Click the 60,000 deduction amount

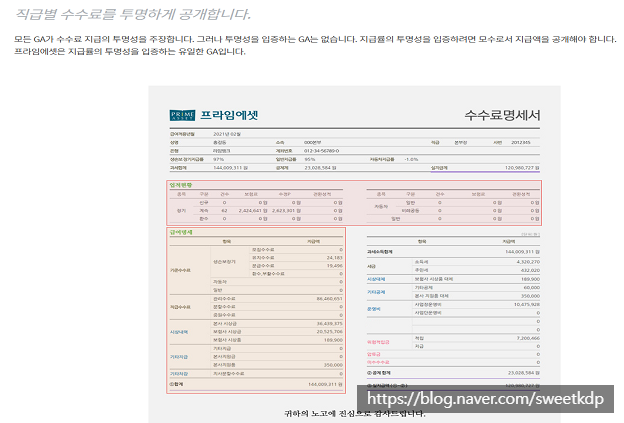point(532,288)
